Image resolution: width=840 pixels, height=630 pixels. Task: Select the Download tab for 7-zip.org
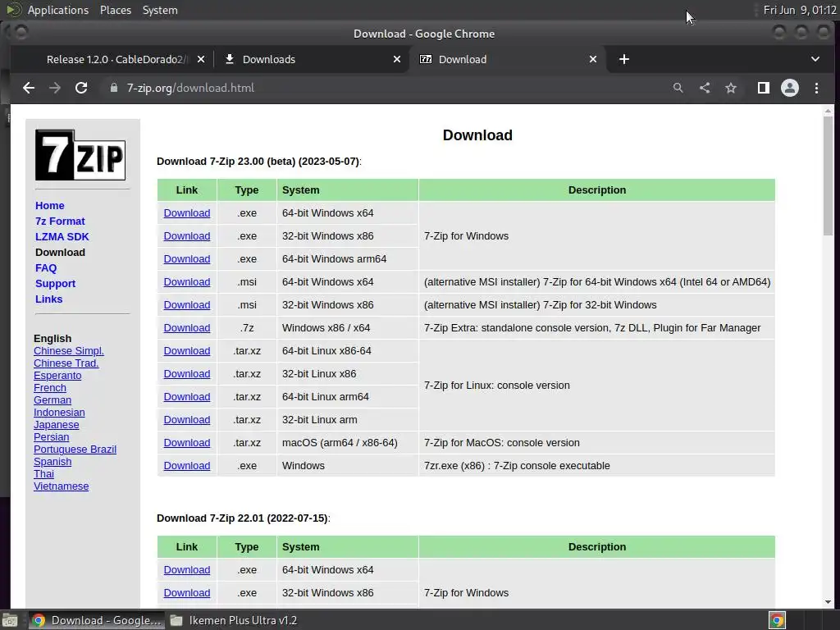(x=508, y=59)
